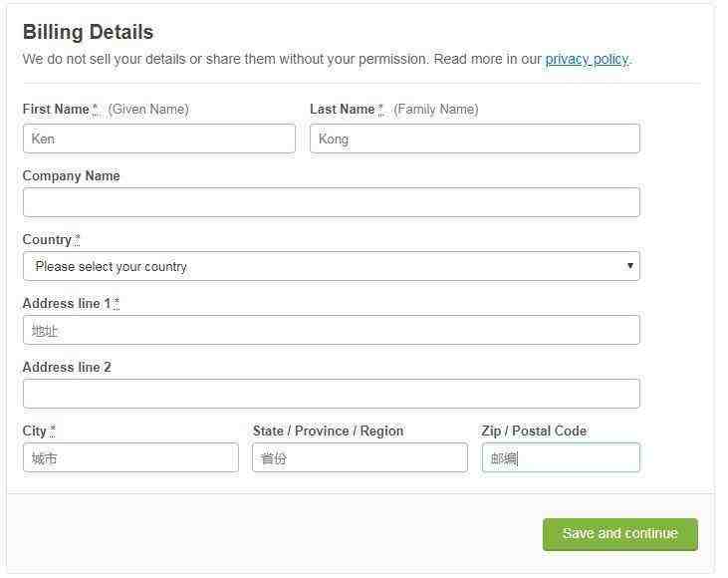Click the empty Address line 2 field
Screen dimensions: 728x578
(332, 394)
